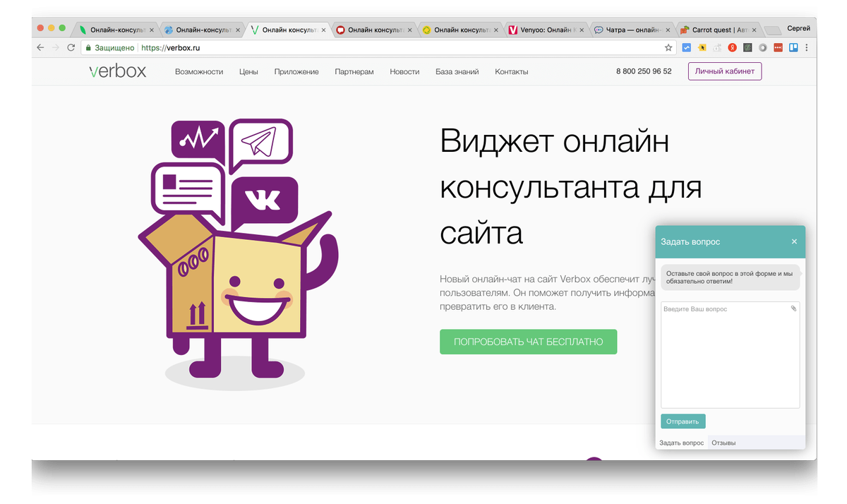
Task: Click the yellow star extension icon
Action: 702,48
